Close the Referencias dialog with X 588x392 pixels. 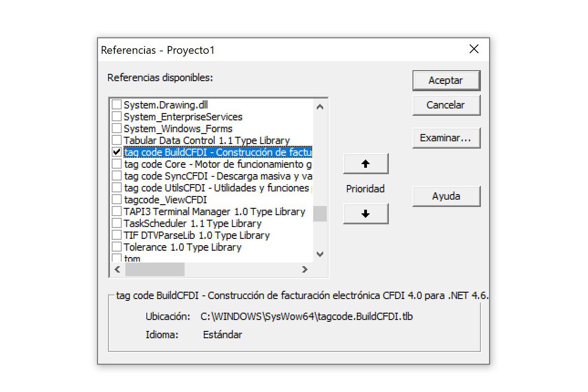coord(474,49)
